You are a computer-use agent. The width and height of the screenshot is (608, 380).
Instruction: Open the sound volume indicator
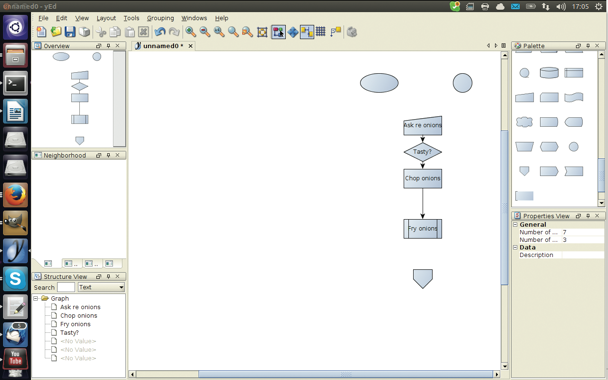coord(561,6)
